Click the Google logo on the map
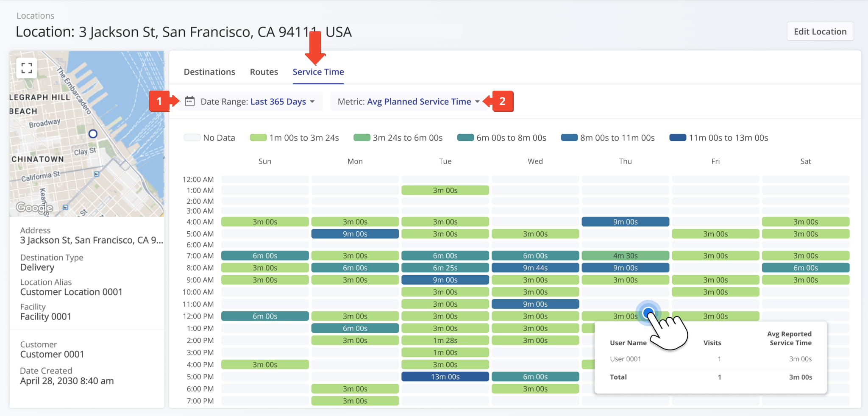The height and width of the screenshot is (416, 868). (35, 207)
